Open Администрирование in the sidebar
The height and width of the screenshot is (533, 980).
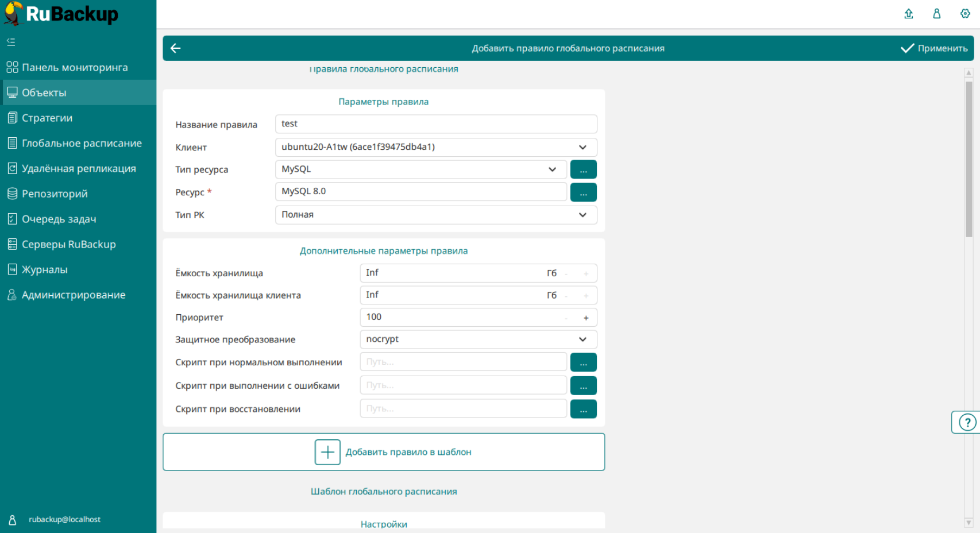point(73,295)
